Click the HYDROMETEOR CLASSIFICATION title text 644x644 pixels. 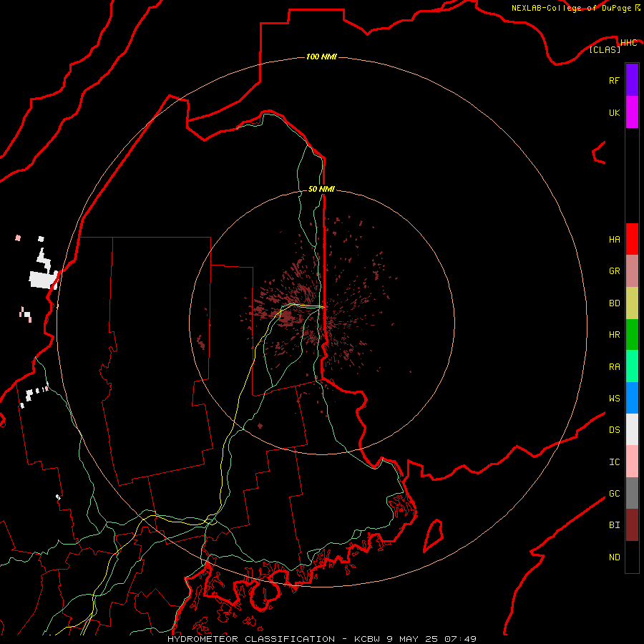(251, 639)
